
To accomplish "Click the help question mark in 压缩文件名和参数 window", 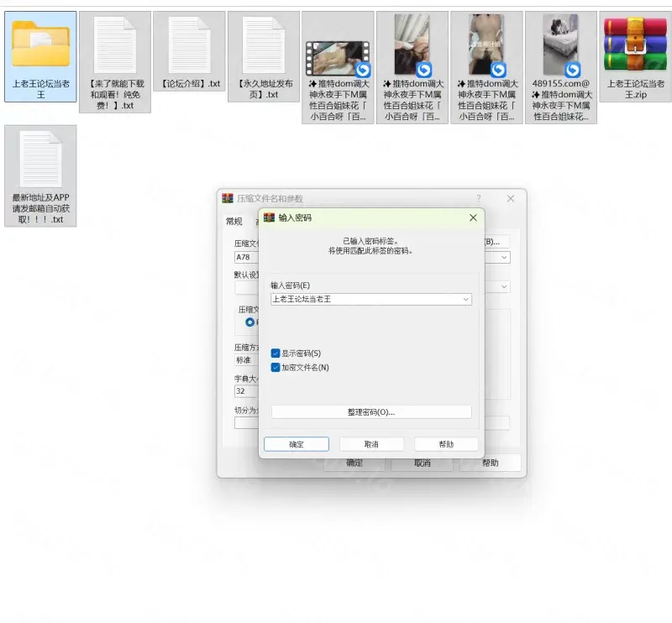I will (479, 199).
